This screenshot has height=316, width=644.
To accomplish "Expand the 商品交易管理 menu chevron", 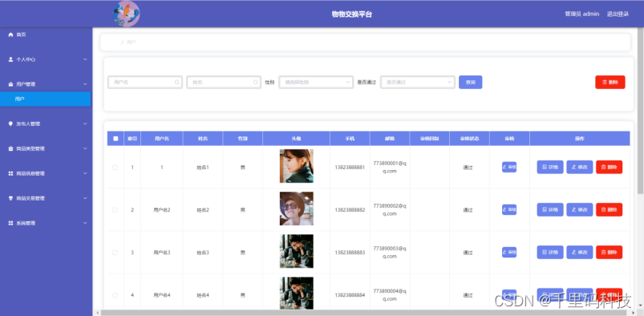I will tap(85, 198).
